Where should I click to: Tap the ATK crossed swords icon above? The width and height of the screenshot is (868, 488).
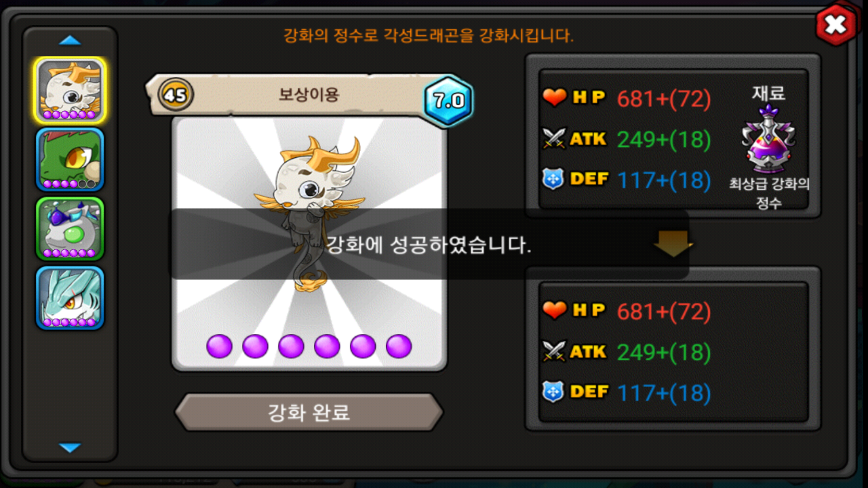tap(554, 138)
